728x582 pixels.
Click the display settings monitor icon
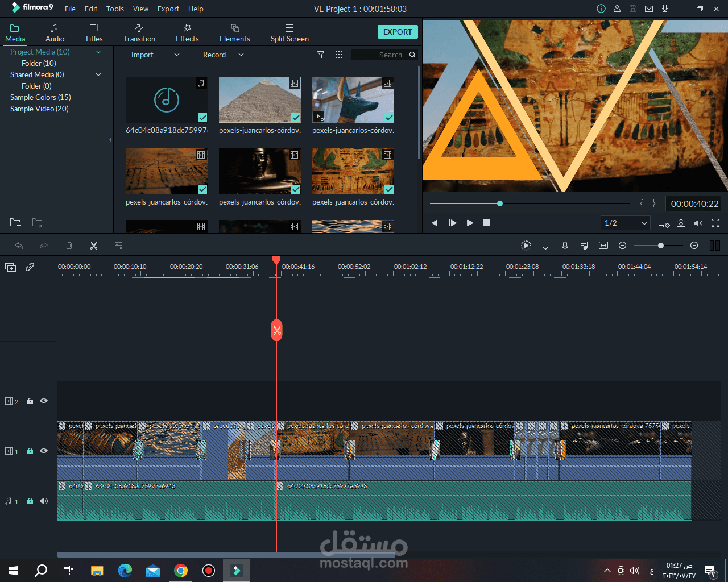click(664, 223)
